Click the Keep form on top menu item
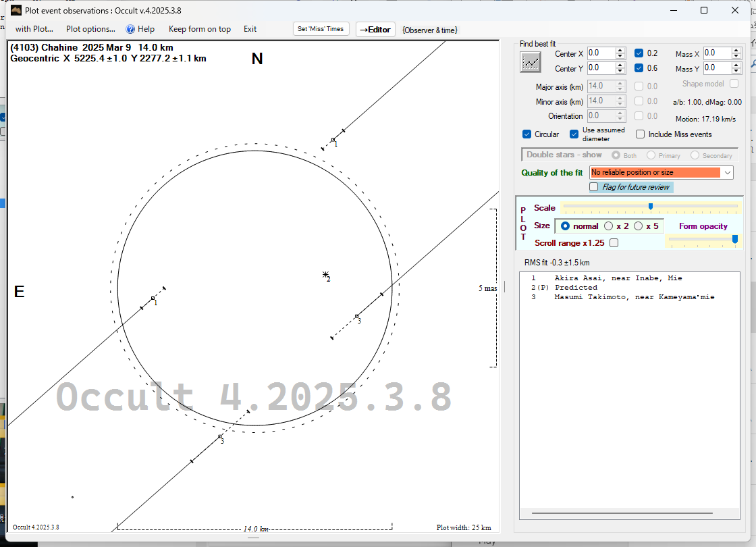756x547 pixels. 199,29
